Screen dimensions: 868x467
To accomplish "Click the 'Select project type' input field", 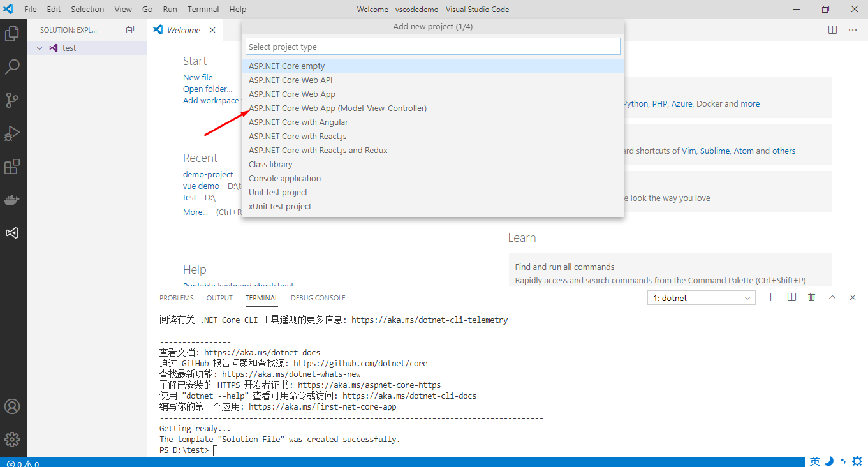I will coord(433,47).
